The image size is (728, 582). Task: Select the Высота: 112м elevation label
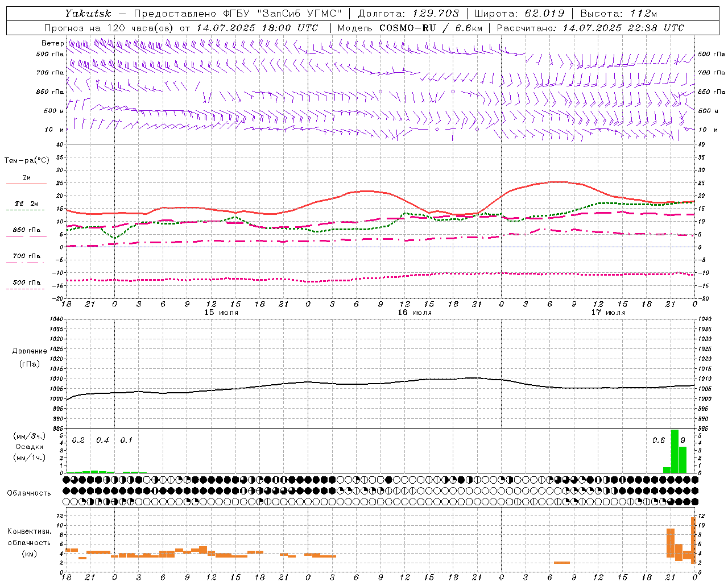[618, 14]
